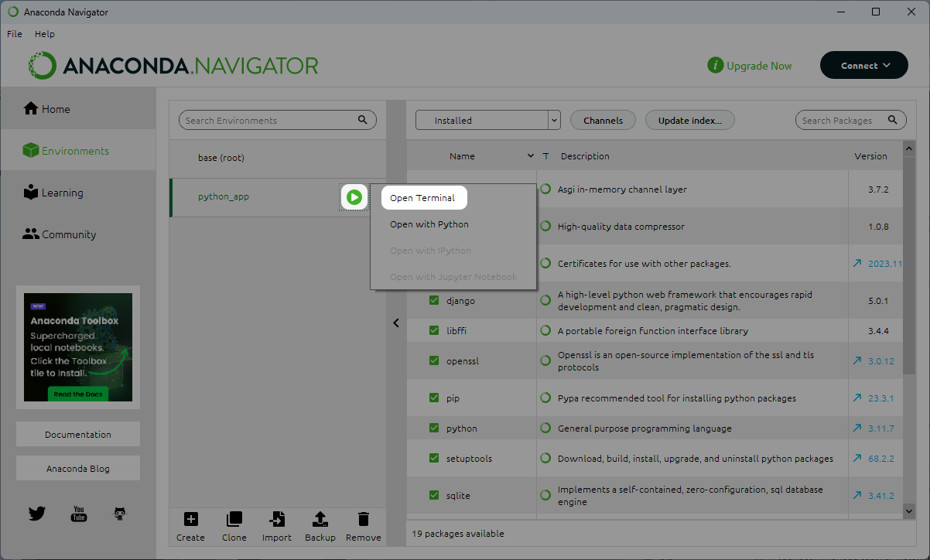Click the Import environment icon

276,519
